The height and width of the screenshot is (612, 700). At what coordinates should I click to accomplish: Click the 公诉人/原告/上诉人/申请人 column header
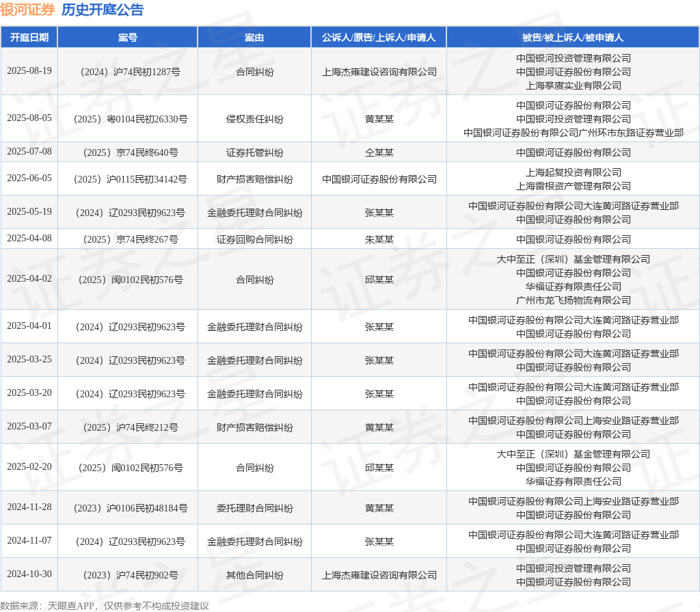(x=379, y=38)
